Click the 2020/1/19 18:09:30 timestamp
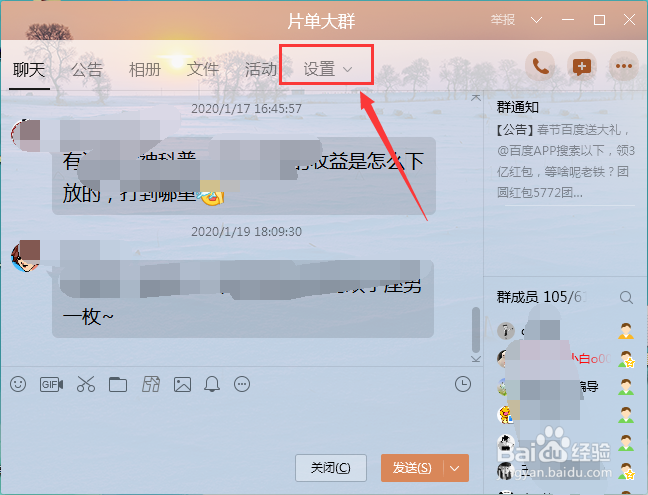The image size is (648, 495). point(246,231)
